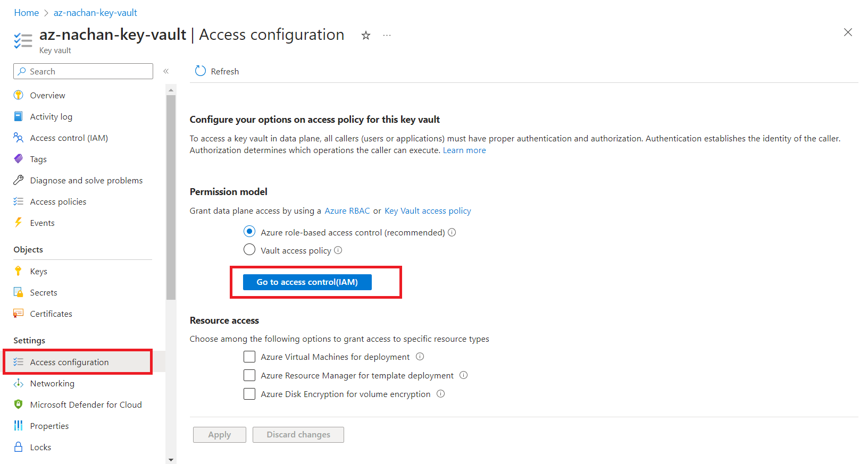Image resolution: width=868 pixels, height=464 pixels.
Task: Navigate to Networking settings
Action: [52, 384]
